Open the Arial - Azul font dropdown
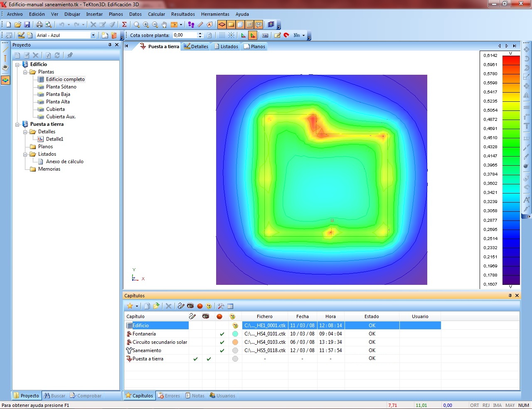 pyautogui.click(x=93, y=35)
